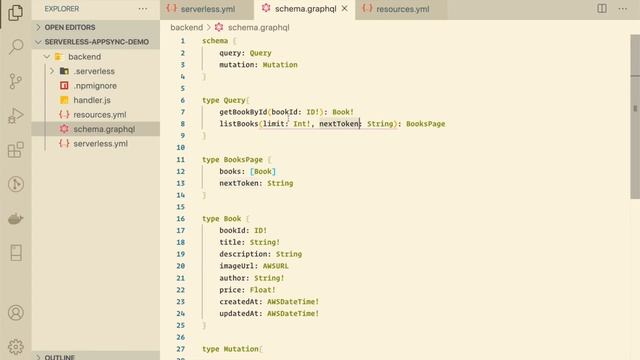
Task: Switch to the serverless.yml tab
Action: pyautogui.click(x=207, y=9)
